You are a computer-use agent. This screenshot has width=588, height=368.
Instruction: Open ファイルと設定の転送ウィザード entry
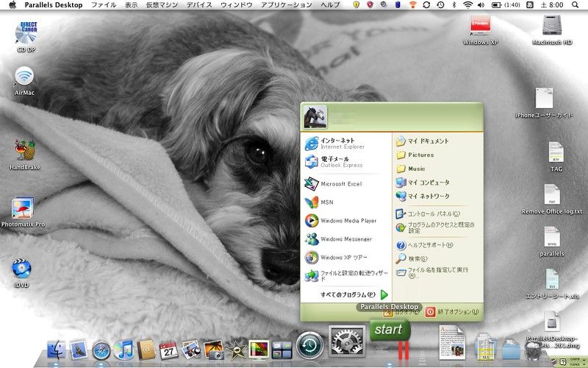click(346, 275)
